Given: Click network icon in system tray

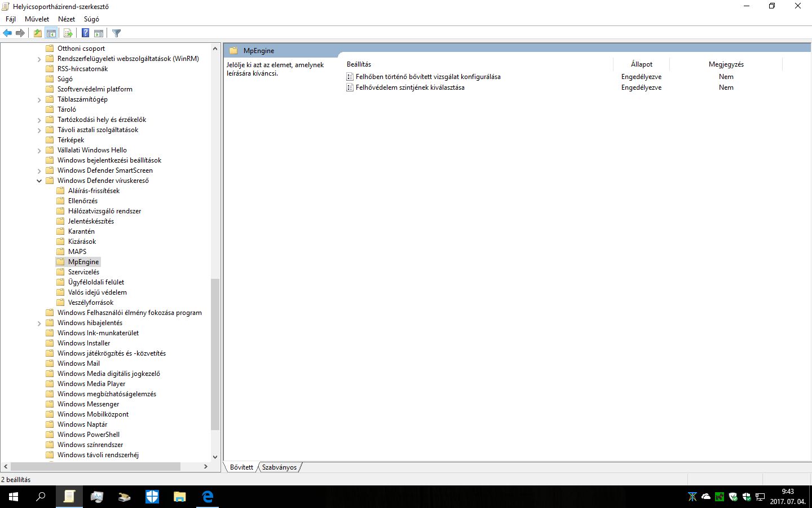Looking at the screenshot, I should (x=760, y=497).
